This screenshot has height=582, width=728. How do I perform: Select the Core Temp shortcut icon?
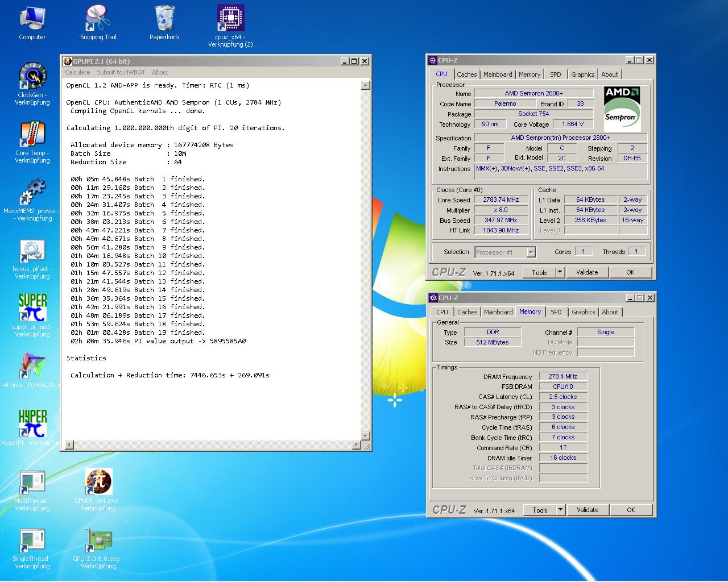click(x=32, y=142)
